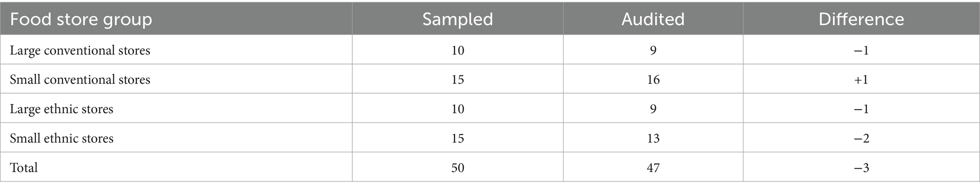The height and width of the screenshot is (190, 980).
Task: Click the "Food store group" column header
Action: coord(81,19)
